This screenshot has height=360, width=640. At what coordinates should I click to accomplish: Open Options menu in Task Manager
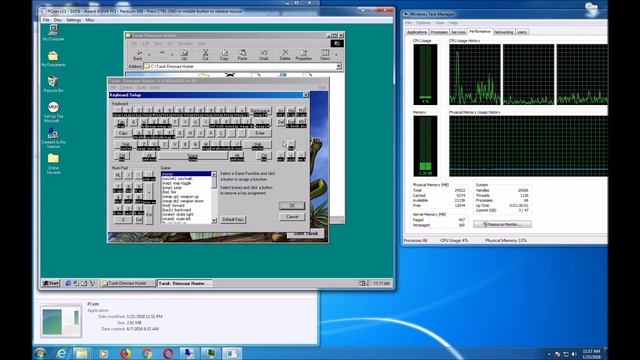point(423,23)
